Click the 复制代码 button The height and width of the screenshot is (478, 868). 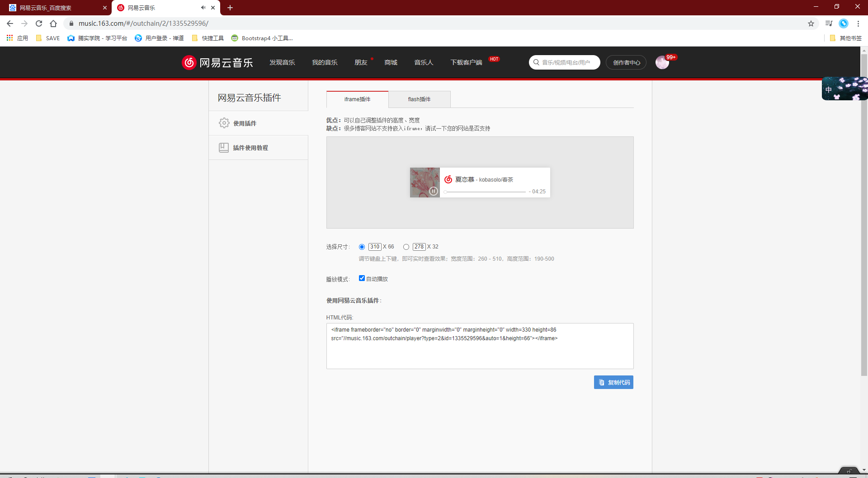coord(613,382)
